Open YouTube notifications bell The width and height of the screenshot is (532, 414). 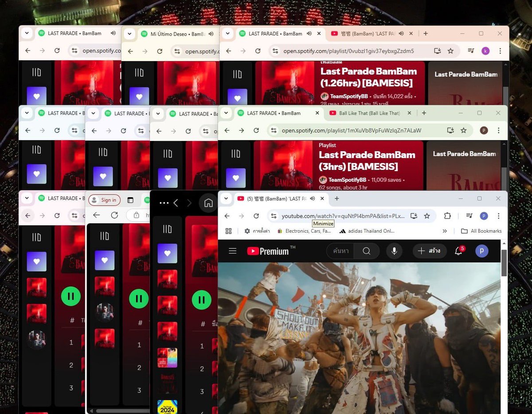459,251
